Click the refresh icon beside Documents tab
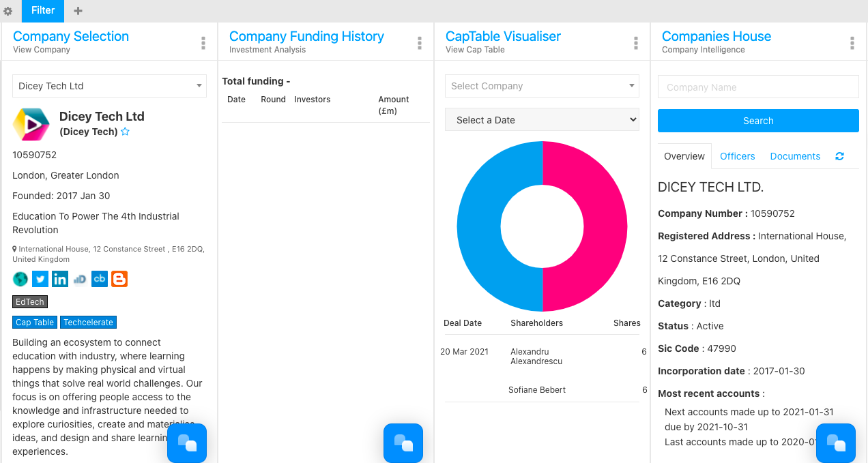The height and width of the screenshot is (463, 868). [839, 156]
